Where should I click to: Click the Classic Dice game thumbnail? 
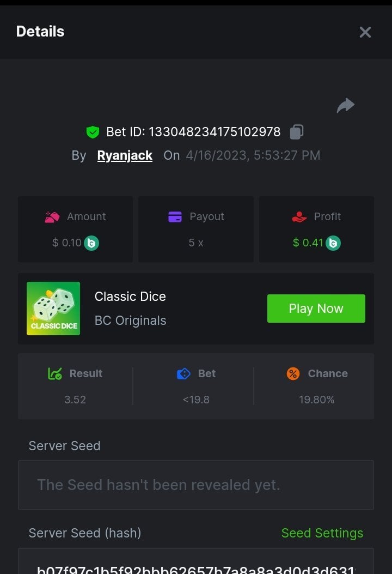coord(53,309)
